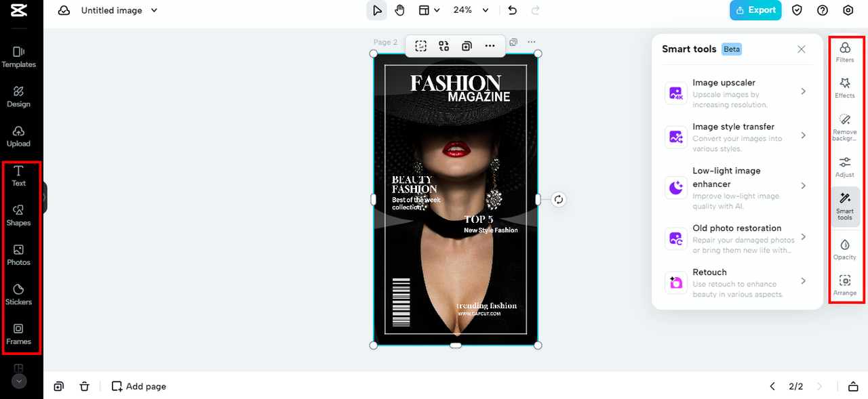
Task: Collapse the left panel using side handle
Action: point(45,197)
